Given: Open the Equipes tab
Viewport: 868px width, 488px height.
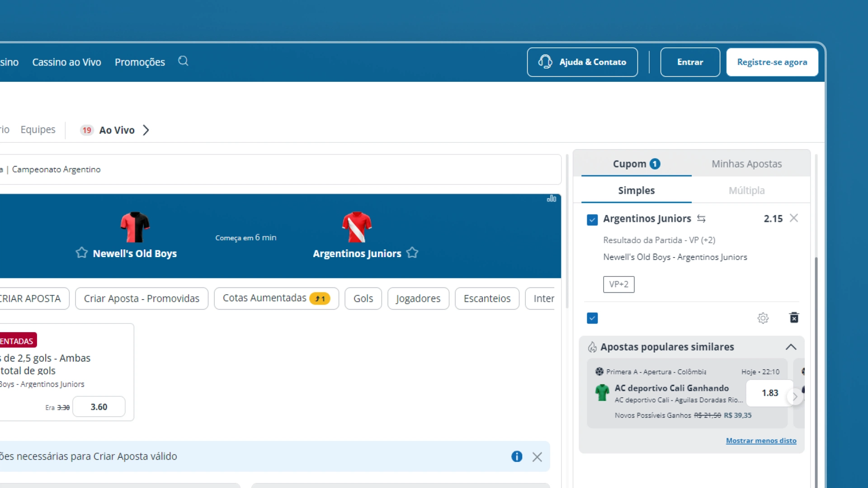Looking at the screenshot, I should coord(38,130).
